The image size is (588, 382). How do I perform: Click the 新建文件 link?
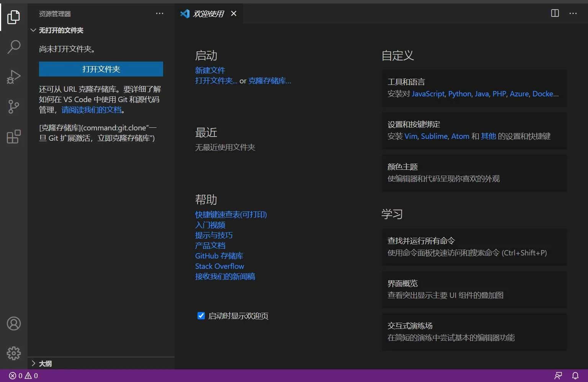pos(210,70)
